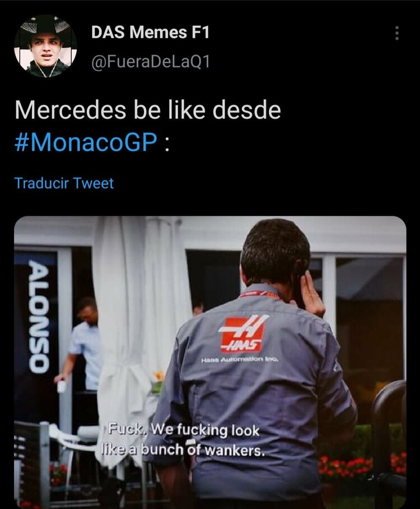Click the subtitle line starting with Fuck
The width and height of the screenshot is (420, 509).
coord(184,431)
